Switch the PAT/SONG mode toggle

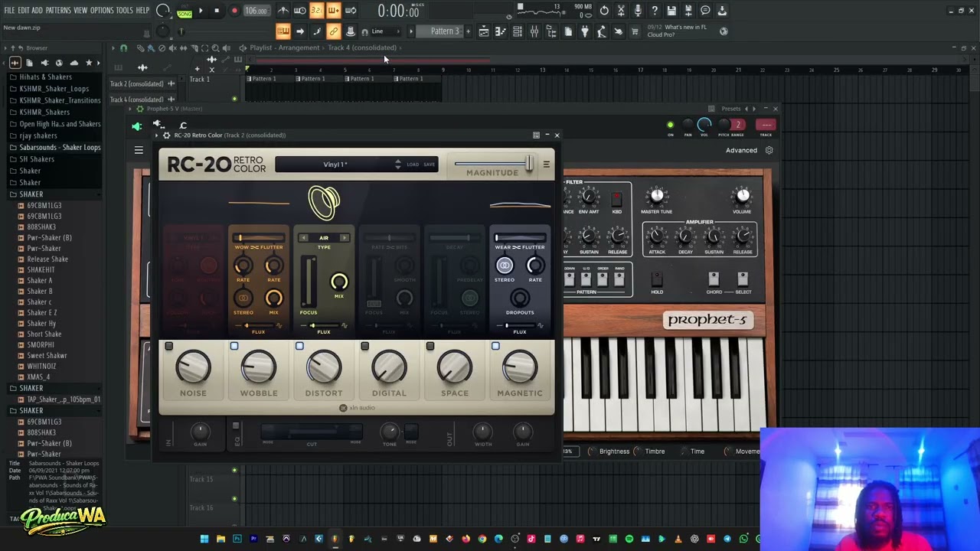[185, 11]
